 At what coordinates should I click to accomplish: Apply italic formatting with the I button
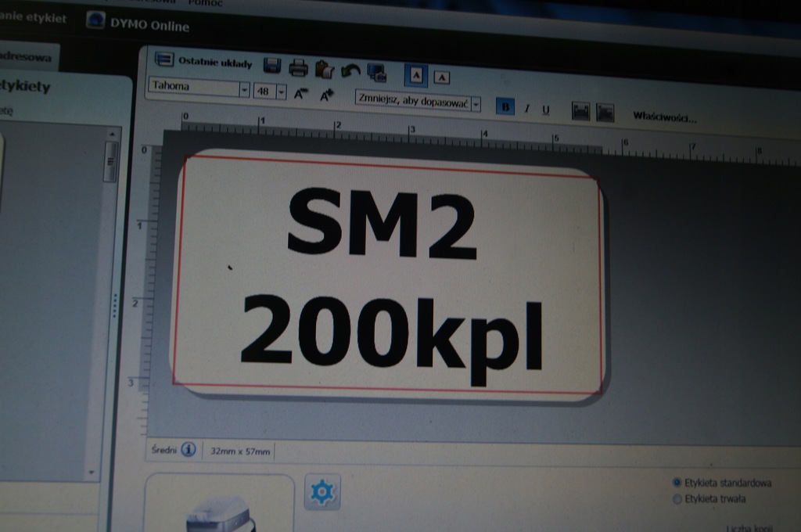[x=526, y=109]
